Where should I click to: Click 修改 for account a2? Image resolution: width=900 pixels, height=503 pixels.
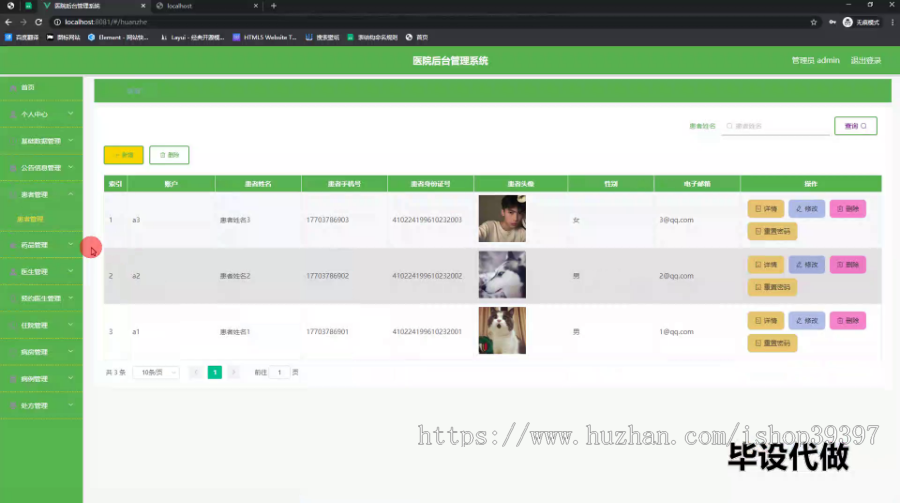point(806,265)
